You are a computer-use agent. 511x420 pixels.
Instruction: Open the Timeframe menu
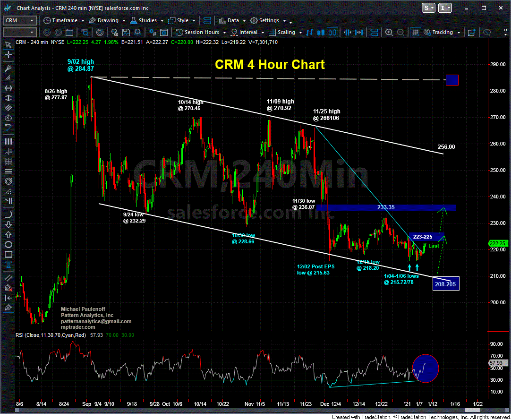pos(64,20)
